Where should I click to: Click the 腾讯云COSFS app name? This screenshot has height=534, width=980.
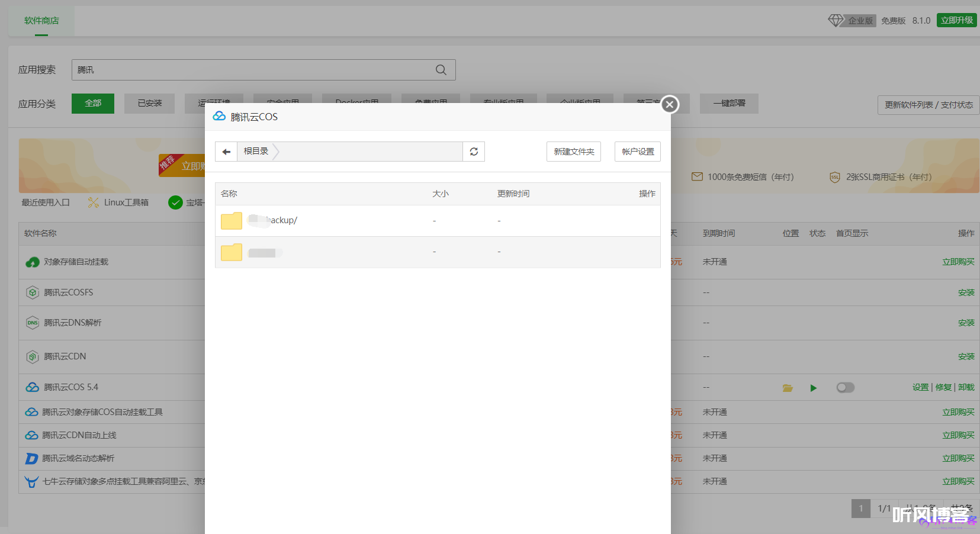click(69, 292)
